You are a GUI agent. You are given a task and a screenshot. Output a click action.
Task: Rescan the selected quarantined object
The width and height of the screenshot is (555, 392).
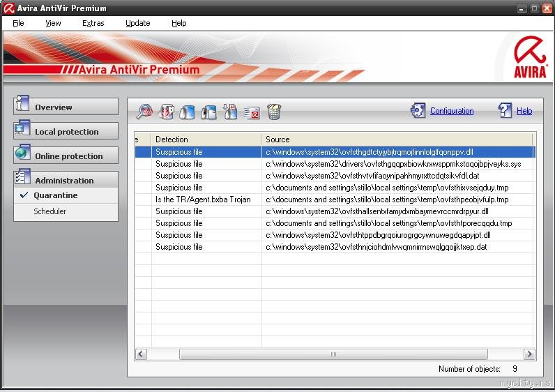[144, 112]
